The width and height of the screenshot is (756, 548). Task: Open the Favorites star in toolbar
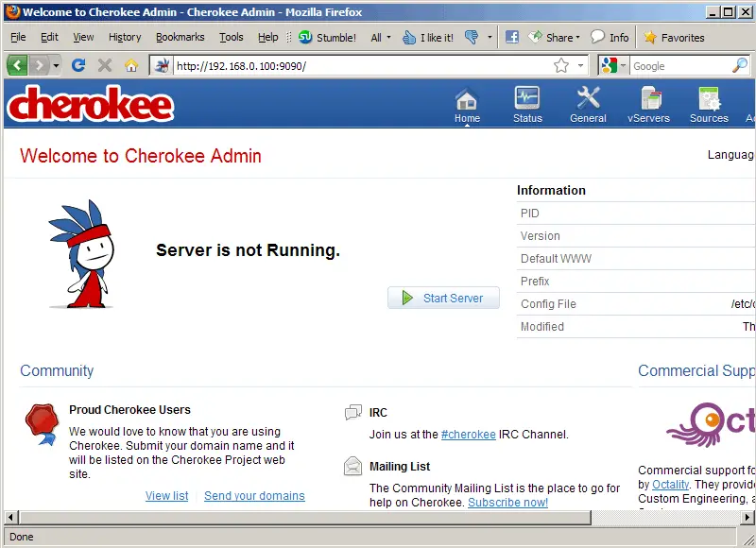point(674,37)
